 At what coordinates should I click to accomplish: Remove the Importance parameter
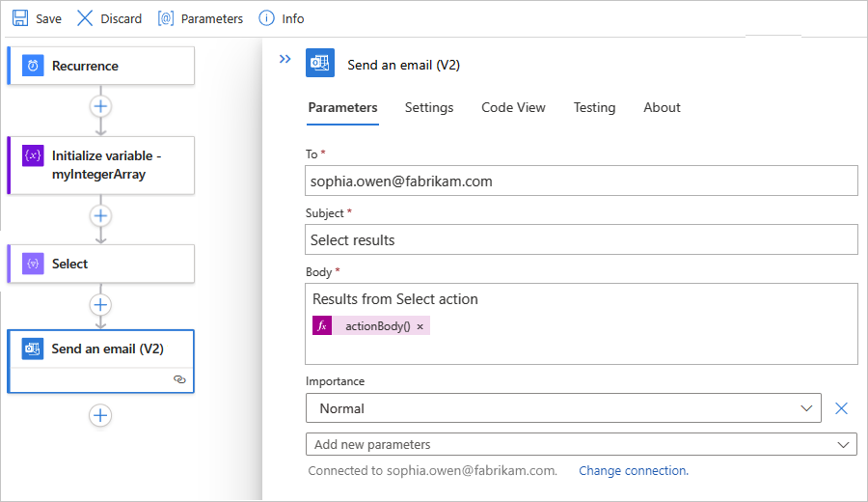(841, 408)
